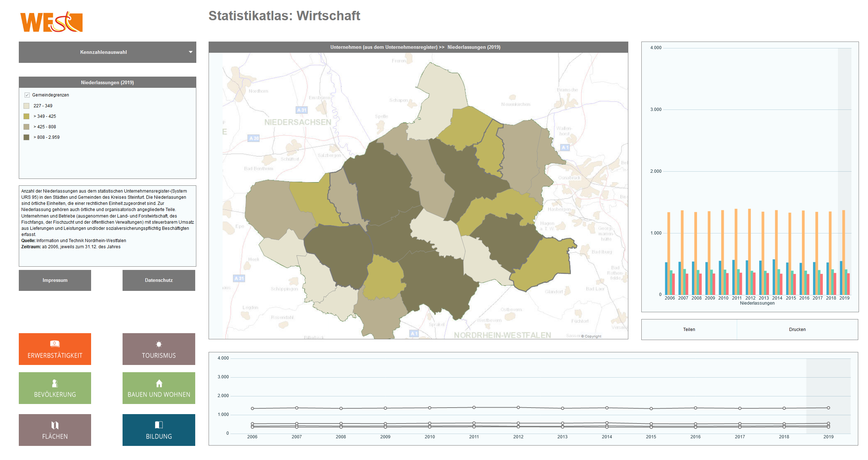
Task: Click the Niederlassungen (2019) legend header
Action: [x=107, y=82]
